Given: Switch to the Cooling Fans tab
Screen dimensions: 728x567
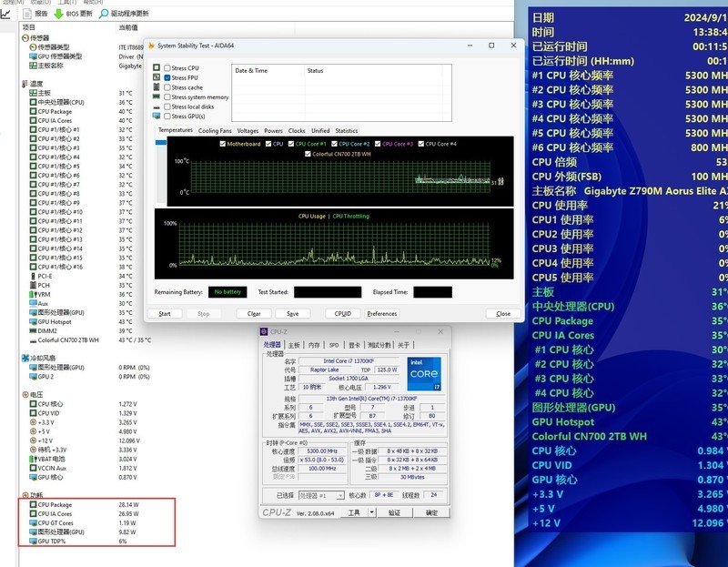Looking at the screenshot, I should 215,131.
